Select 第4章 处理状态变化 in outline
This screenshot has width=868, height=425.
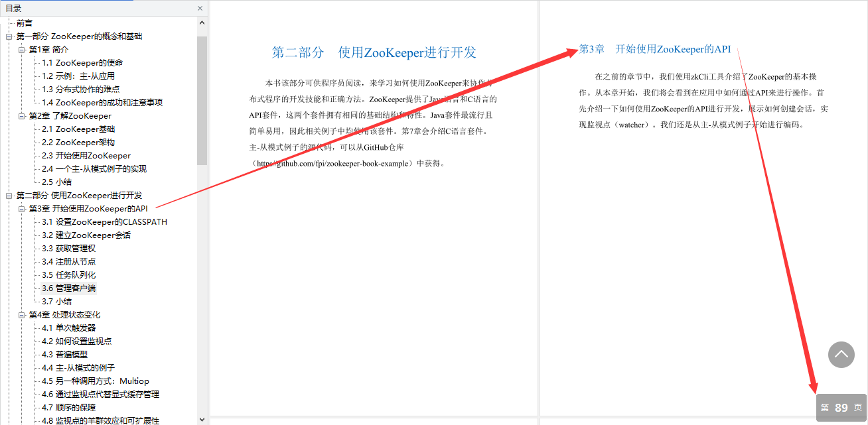[x=64, y=315]
